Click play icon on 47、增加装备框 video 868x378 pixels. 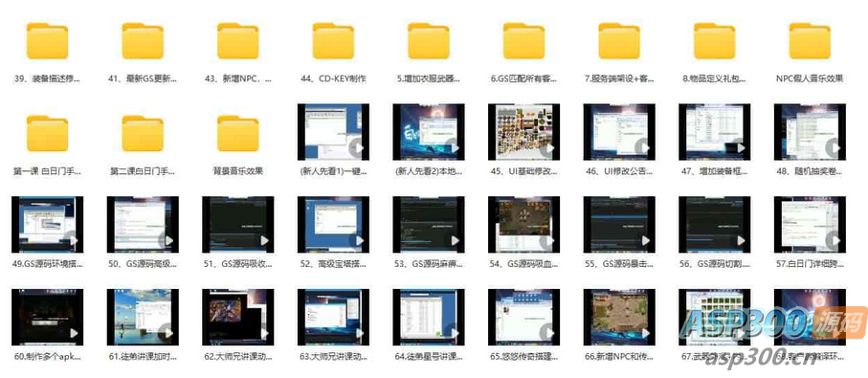coord(739,147)
